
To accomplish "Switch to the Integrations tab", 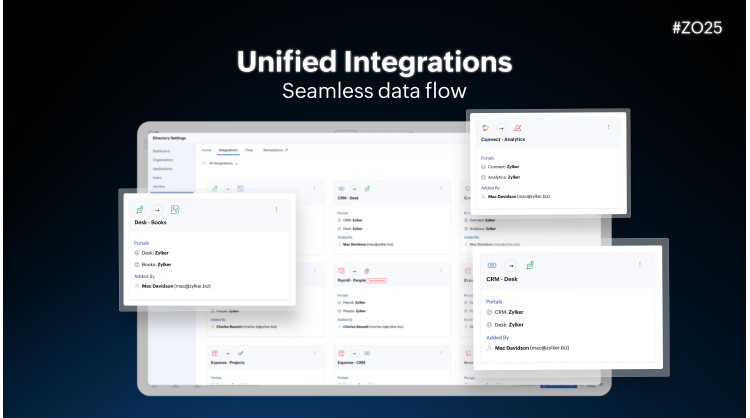I will click(x=228, y=150).
